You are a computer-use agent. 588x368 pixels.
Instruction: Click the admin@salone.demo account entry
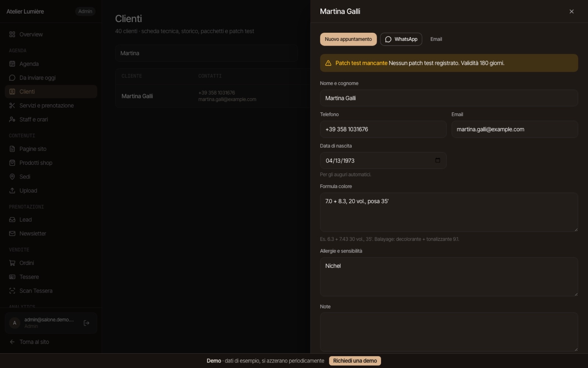tap(51, 323)
